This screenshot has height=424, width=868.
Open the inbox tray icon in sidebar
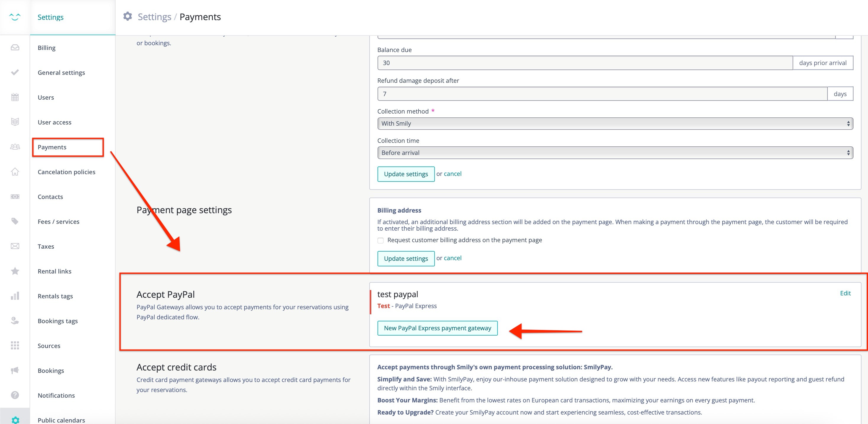point(15,48)
